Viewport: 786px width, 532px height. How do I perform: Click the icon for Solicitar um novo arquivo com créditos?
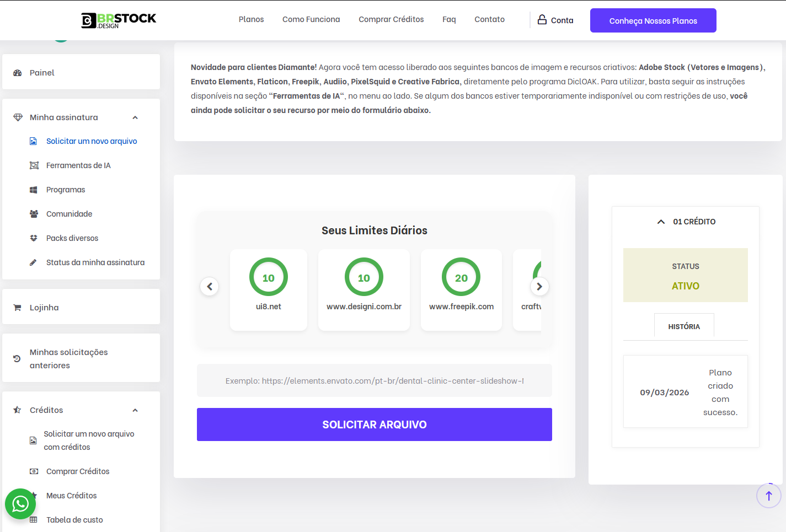[33, 440]
